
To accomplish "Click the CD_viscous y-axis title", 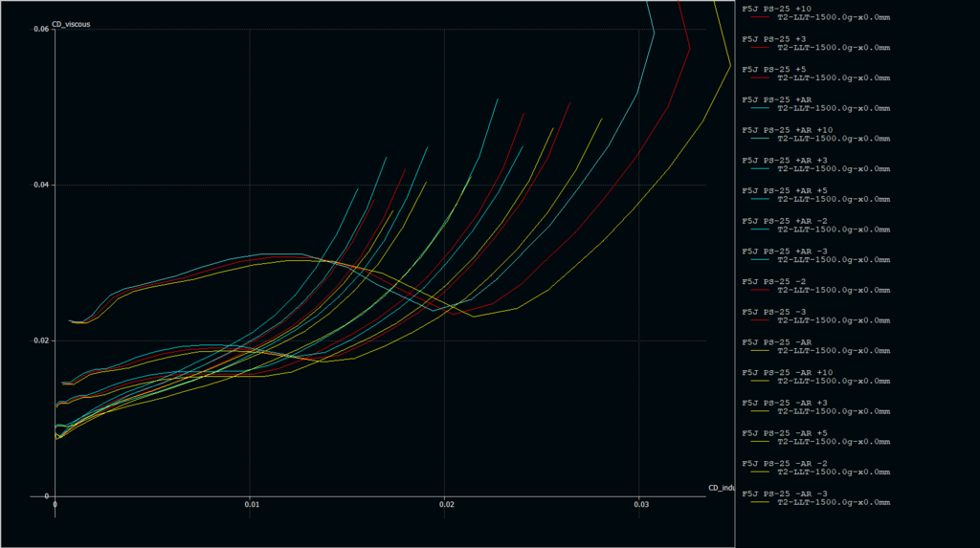I will [71, 23].
